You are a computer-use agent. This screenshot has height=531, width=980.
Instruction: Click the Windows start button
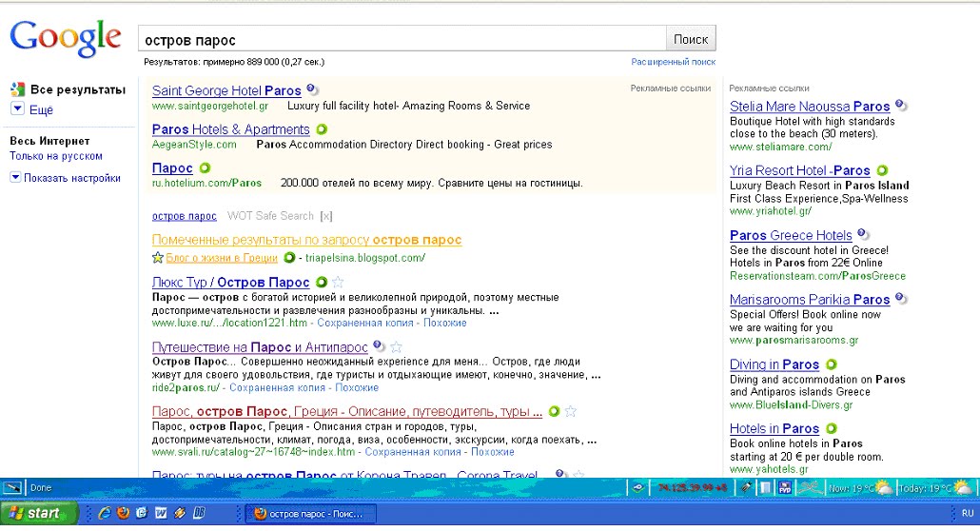[x=39, y=513]
